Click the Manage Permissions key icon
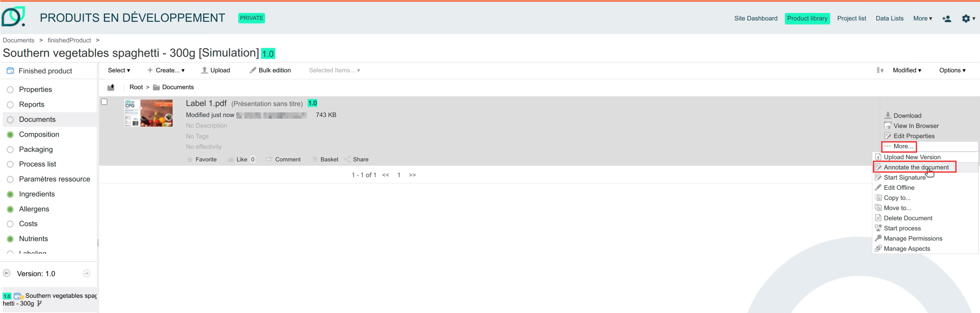The height and width of the screenshot is (313, 980). point(878,238)
